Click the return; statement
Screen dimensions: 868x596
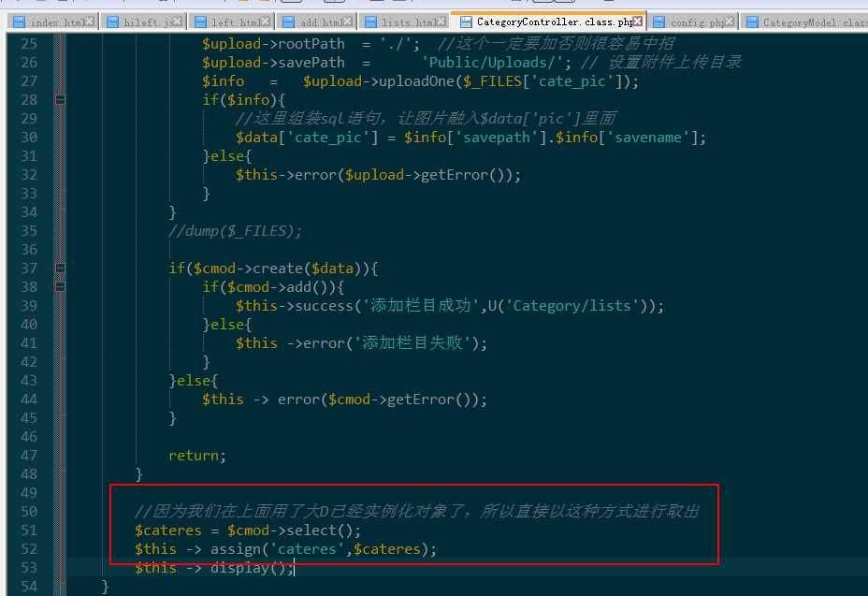[x=197, y=456]
